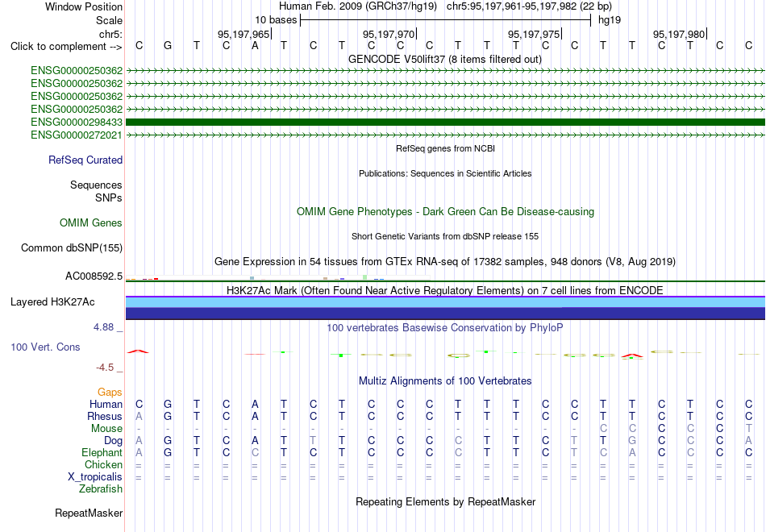Open 'Short Genetic Variants from dbSNP release 155'
Image resolution: width=766 pixels, height=532 pixels.
click(445, 236)
